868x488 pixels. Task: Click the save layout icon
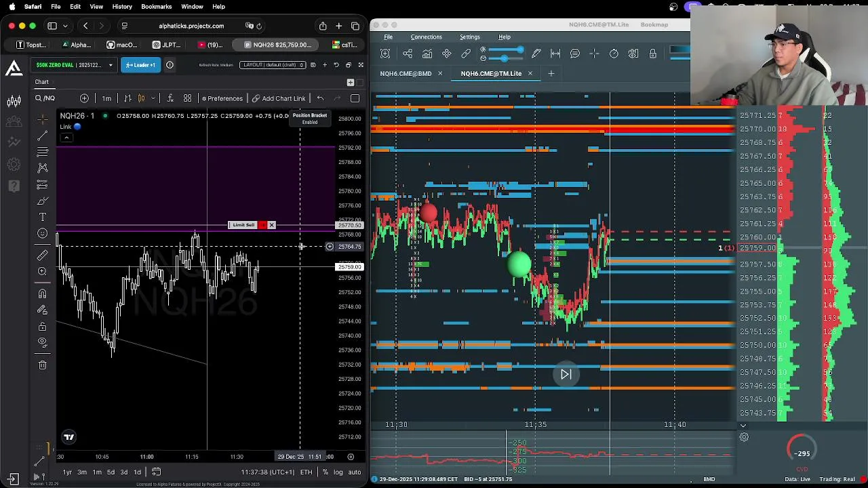click(x=313, y=65)
